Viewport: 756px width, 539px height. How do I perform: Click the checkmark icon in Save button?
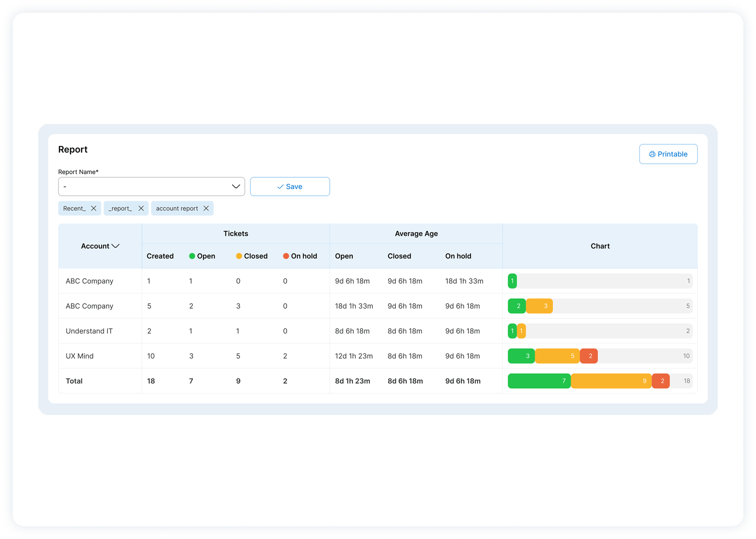[280, 186]
